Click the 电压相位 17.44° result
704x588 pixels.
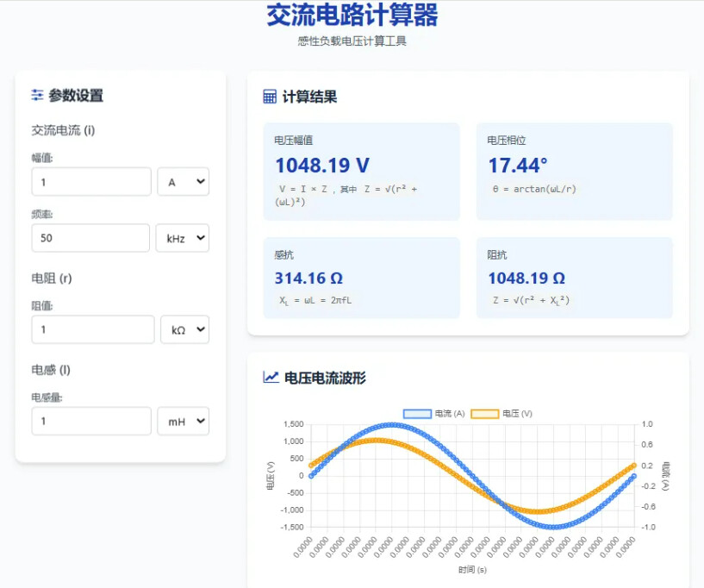[x=518, y=166]
